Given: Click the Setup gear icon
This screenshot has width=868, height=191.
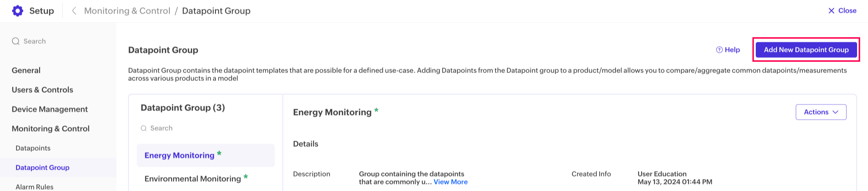Looking at the screenshot, I should (18, 11).
